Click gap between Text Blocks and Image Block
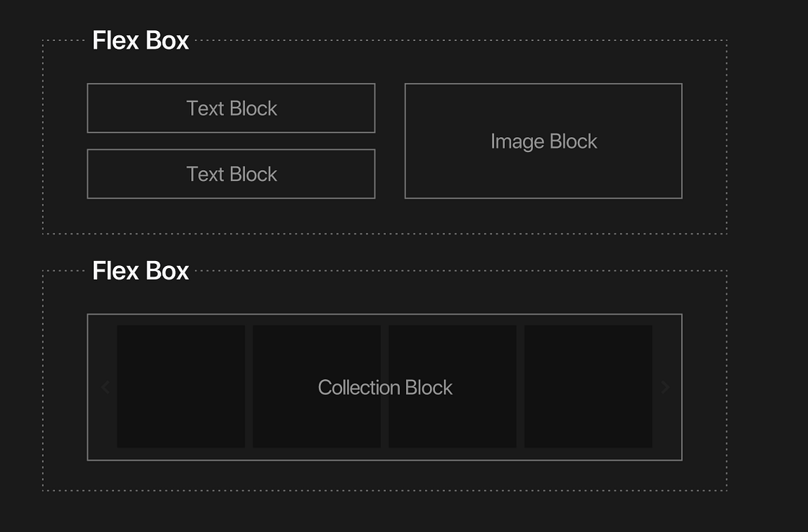 (390, 141)
